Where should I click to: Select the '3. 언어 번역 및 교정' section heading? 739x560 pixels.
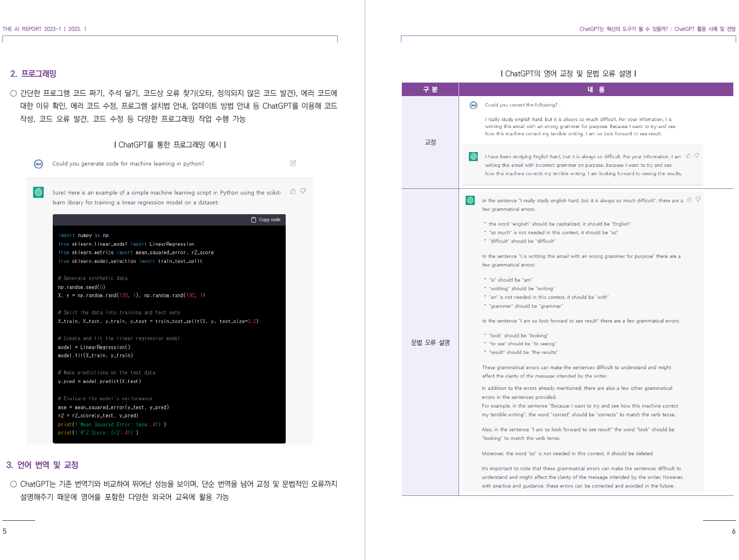pyautogui.click(x=43, y=465)
